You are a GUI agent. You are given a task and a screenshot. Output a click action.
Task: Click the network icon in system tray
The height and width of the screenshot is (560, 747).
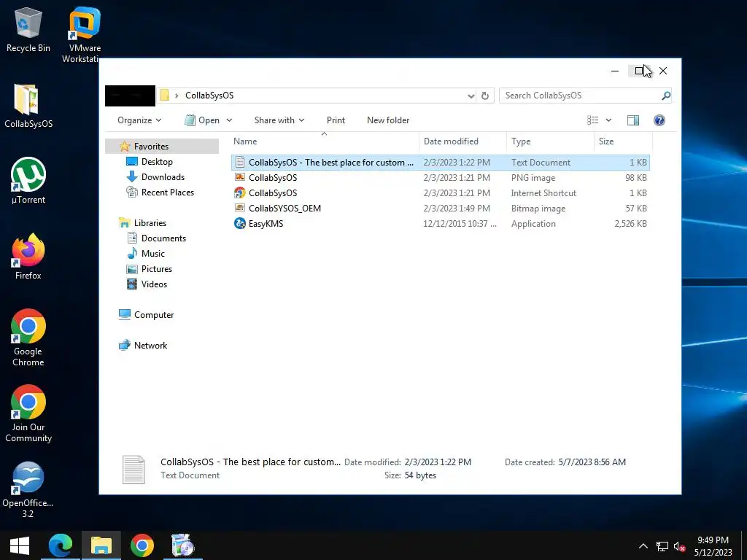[x=662, y=546]
